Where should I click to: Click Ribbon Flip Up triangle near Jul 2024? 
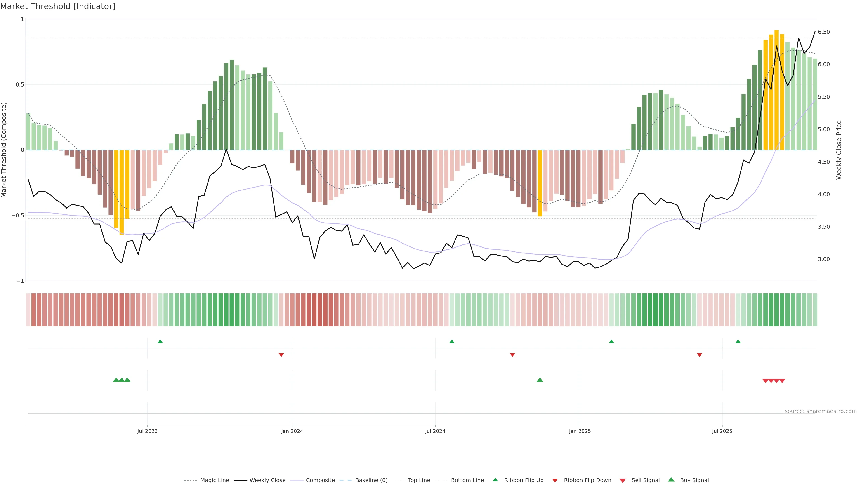point(452,342)
